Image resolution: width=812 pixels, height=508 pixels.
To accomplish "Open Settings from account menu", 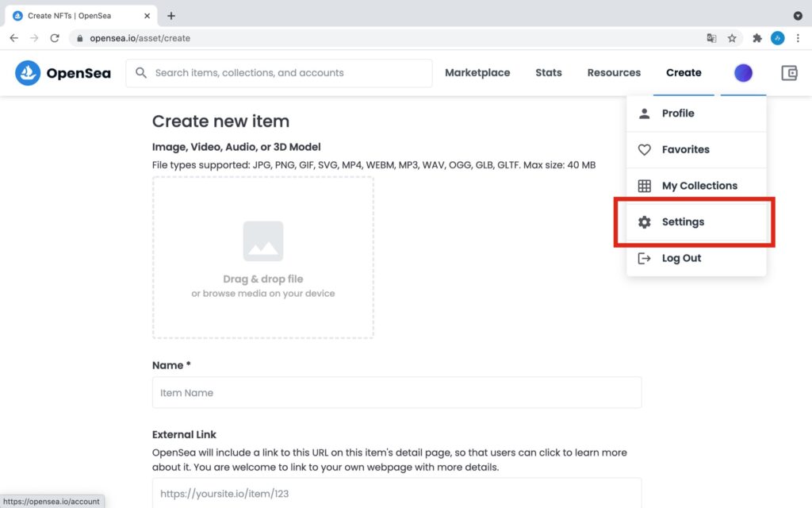I will point(696,222).
